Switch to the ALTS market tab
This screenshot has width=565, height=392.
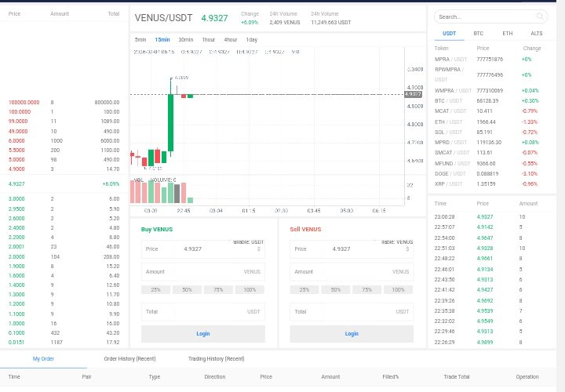click(x=536, y=33)
